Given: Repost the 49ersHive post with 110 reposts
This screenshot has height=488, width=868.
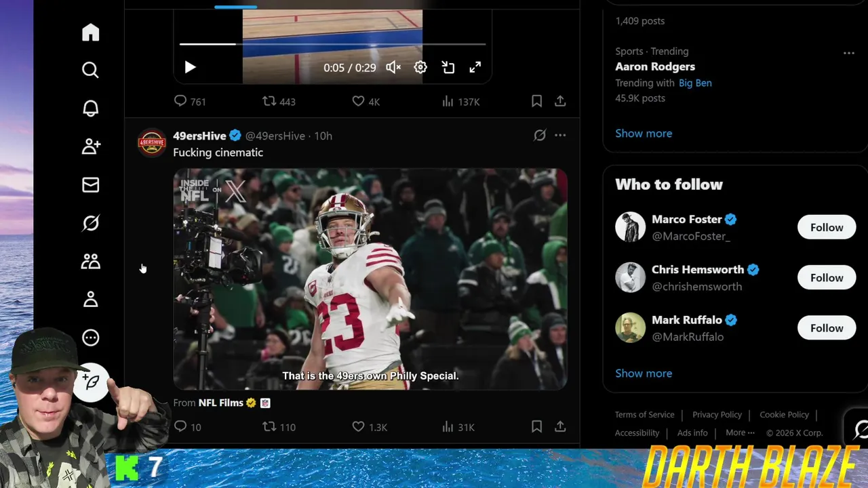Looking at the screenshot, I should [x=279, y=427].
